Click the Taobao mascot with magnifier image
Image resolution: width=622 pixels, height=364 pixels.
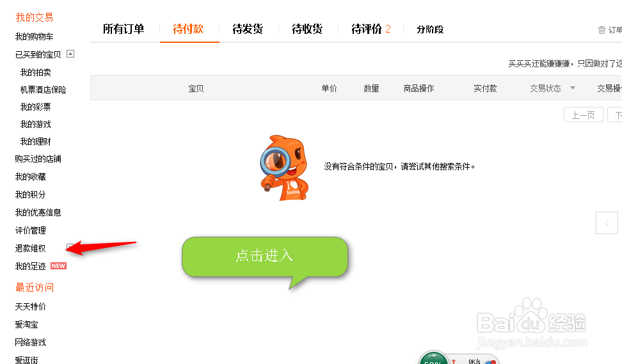tap(284, 168)
